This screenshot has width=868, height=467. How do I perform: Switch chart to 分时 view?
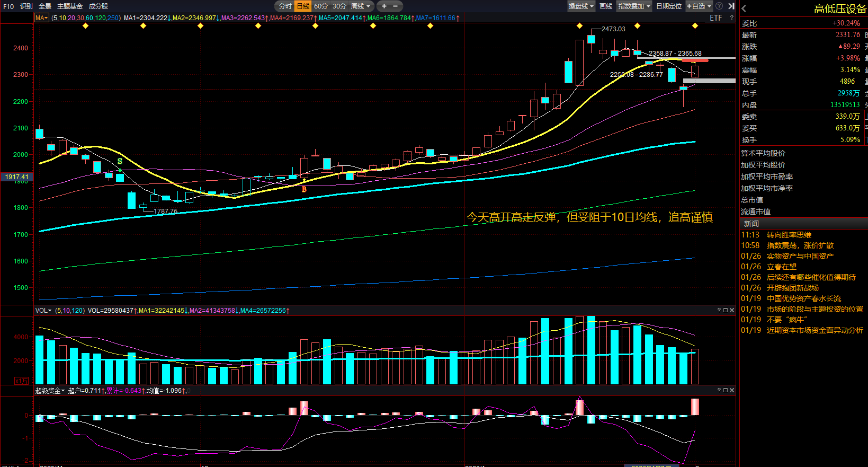285,6
